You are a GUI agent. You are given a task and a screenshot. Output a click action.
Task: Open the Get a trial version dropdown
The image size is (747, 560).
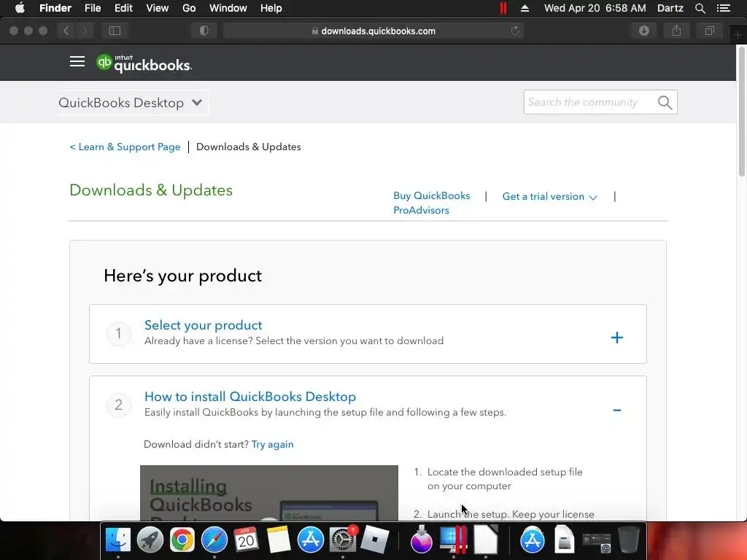point(549,196)
